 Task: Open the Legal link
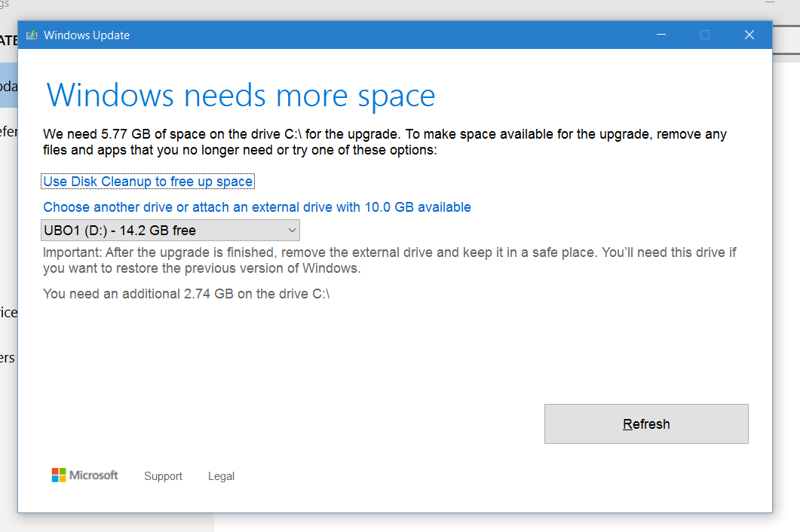pos(221,476)
